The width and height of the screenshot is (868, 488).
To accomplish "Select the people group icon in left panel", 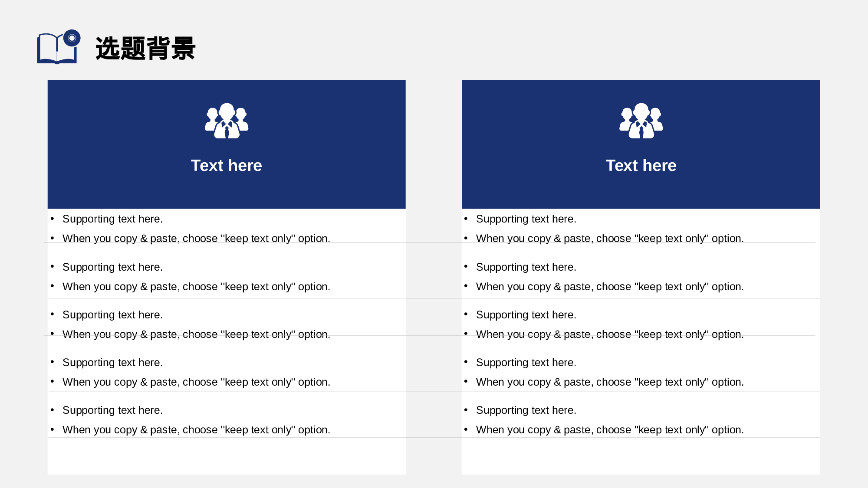I will tap(227, 121).
